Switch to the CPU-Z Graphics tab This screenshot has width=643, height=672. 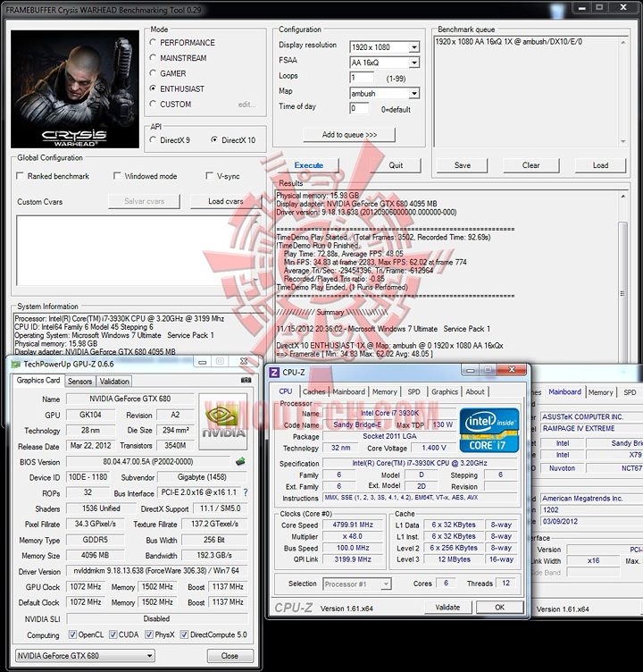[445, 391]
